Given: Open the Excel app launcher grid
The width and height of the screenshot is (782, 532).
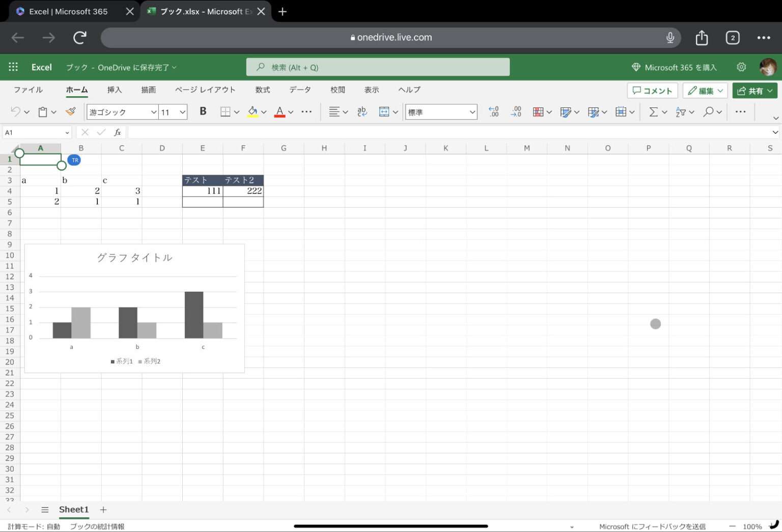Looking at the screenshot, I should (13, 67).
